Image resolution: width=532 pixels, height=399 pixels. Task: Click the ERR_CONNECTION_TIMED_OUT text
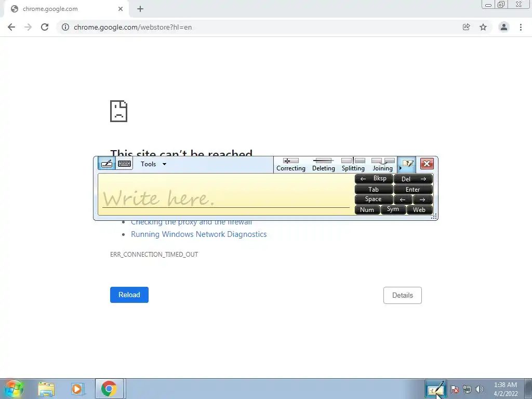click(x=154, y=255)
